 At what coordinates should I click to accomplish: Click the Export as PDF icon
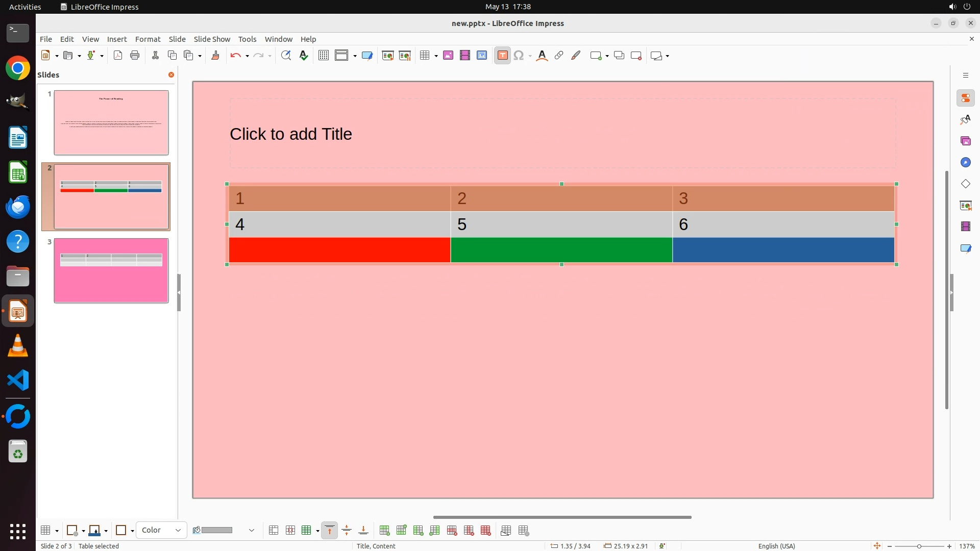point(118,56)
